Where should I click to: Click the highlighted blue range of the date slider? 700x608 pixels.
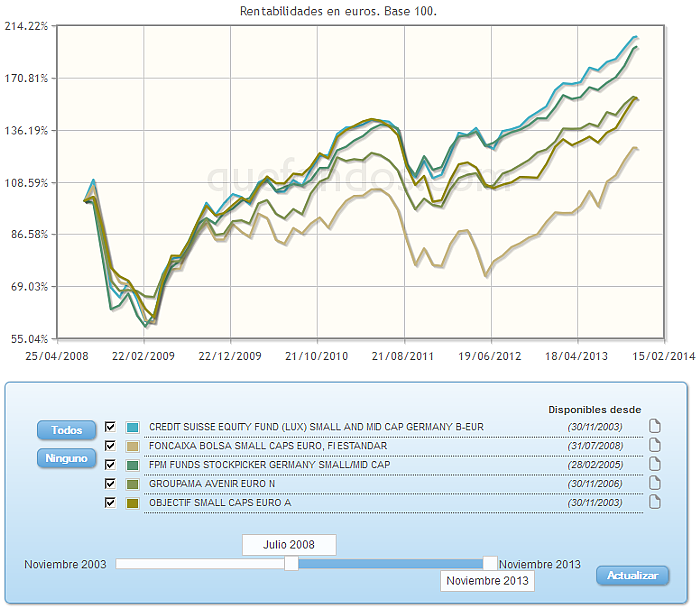(391, 564)
